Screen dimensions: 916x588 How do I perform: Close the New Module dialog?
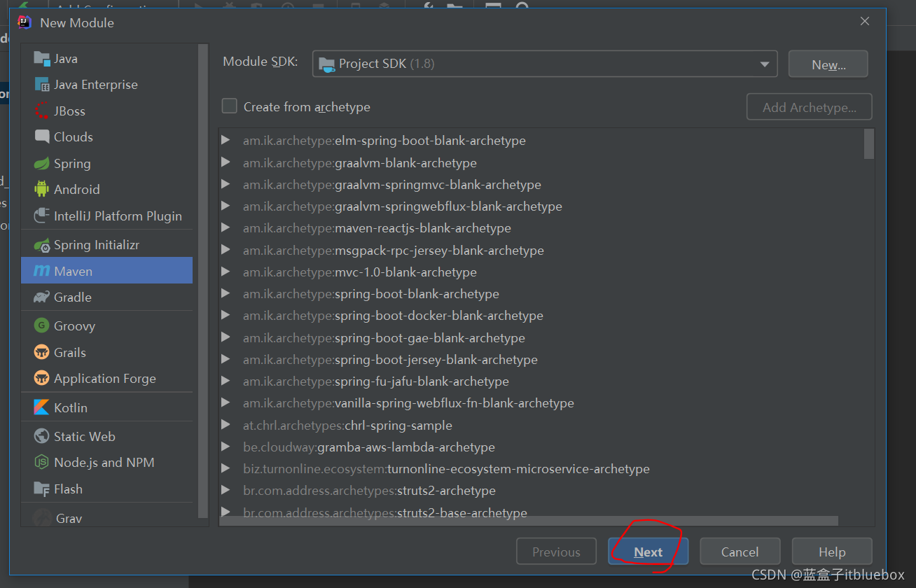point(865,22)
